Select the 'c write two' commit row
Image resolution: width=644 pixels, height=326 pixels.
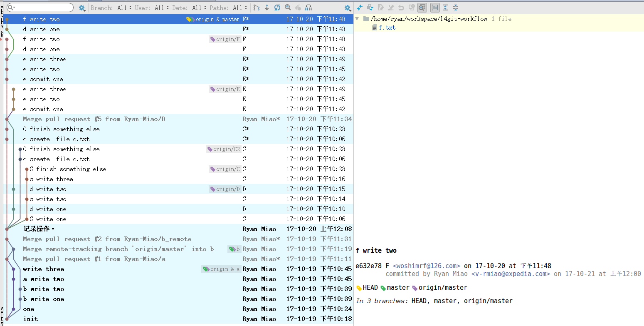[x=178, y=199]
